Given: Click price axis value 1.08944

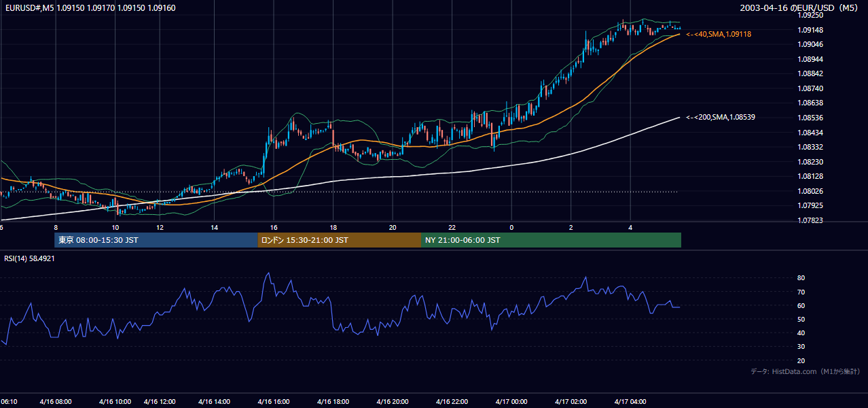Looking at the screenshot, I should click(x=812, y=59).
